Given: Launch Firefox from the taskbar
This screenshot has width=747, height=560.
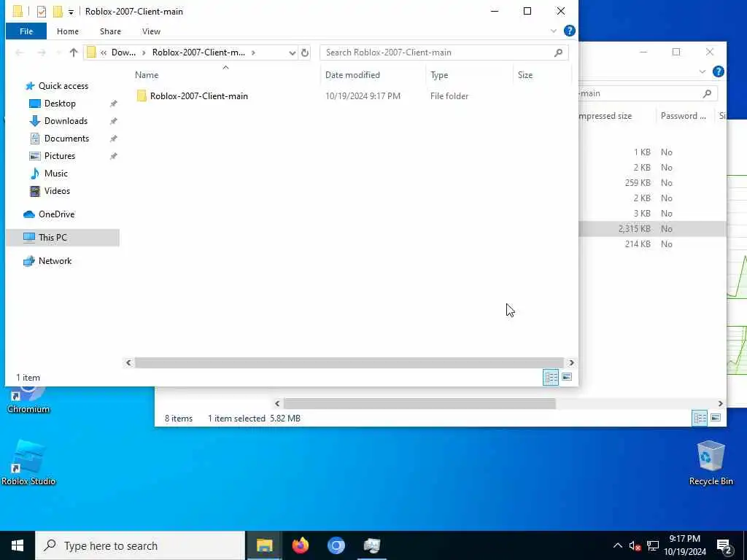Looking at the screenshot, I should coord(300,545).
